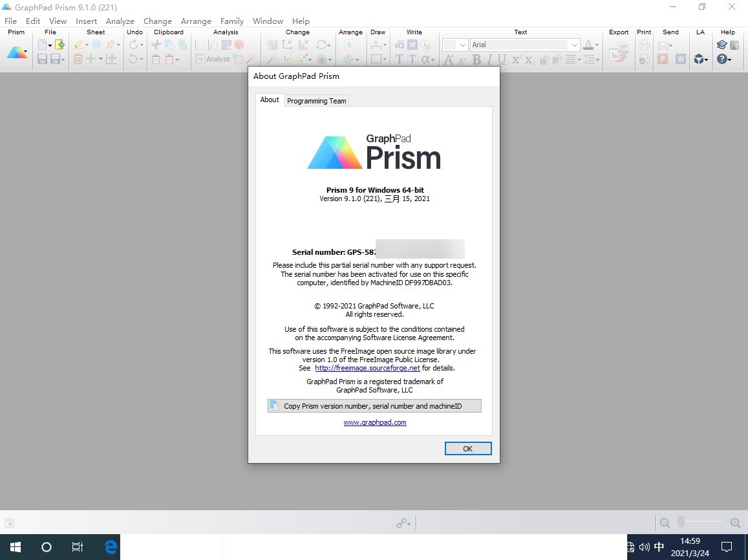Select the About tab

coord(270,100)
